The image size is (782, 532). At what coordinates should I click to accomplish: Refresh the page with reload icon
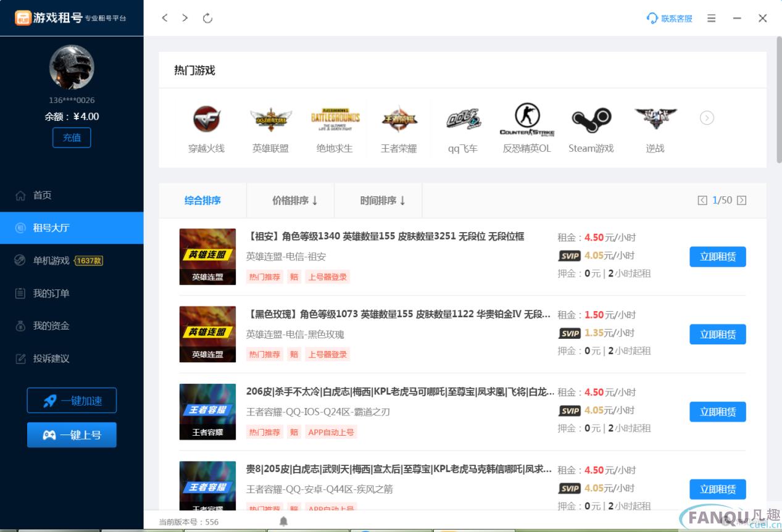pos(207,18)
